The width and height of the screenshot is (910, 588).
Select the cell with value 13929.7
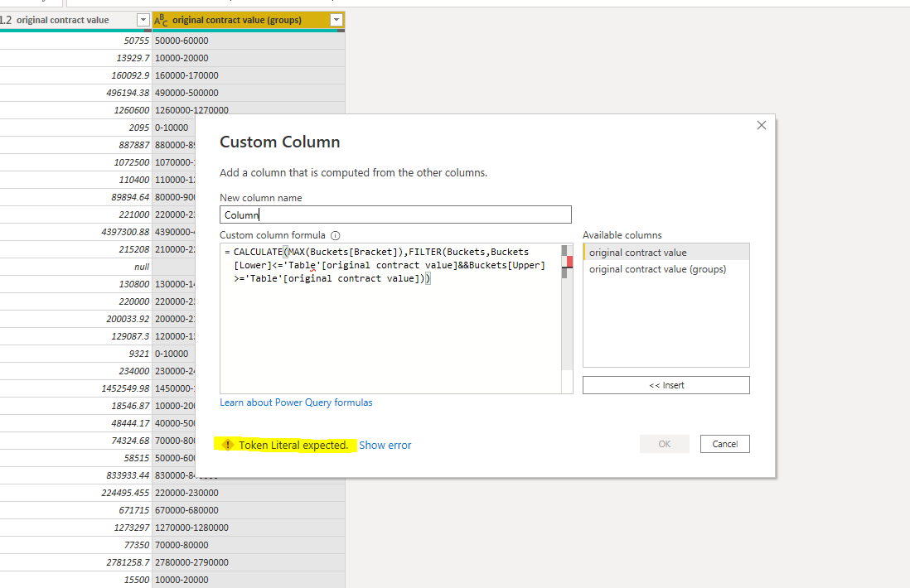point(75,58)
